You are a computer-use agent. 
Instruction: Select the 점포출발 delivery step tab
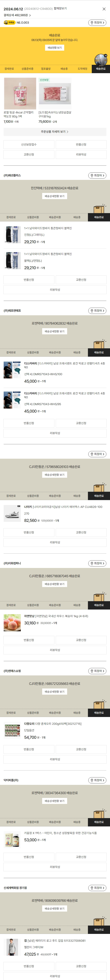click(46, 69)
